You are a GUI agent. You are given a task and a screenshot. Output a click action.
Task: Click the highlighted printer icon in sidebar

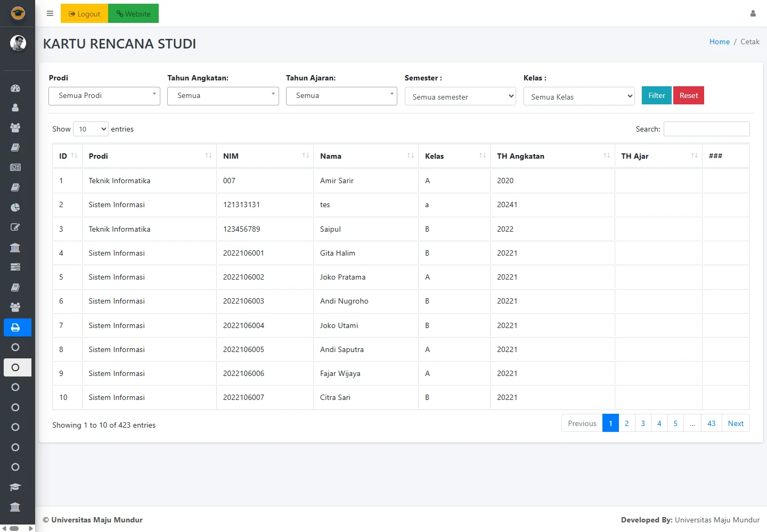pos(15,328)
